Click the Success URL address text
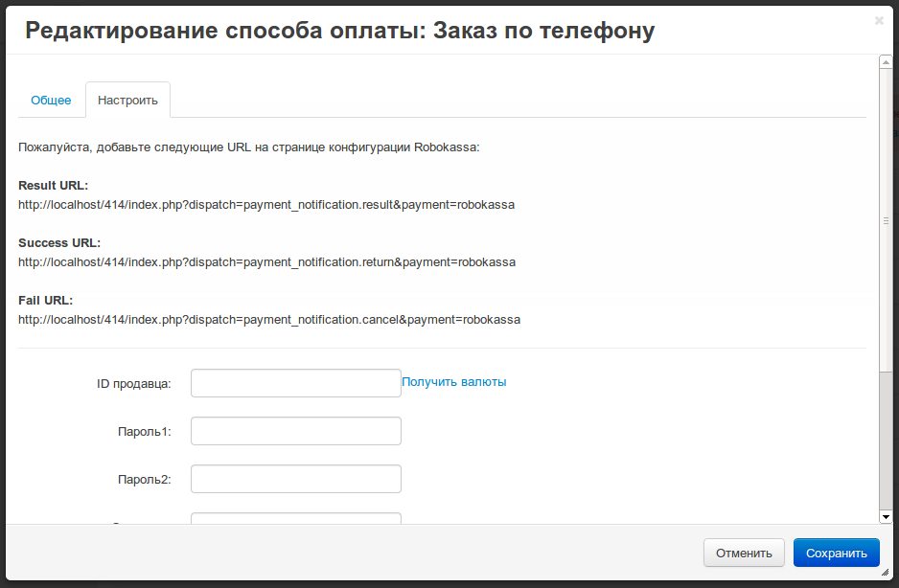The image size is (899, 588). (x=266, y=262)
